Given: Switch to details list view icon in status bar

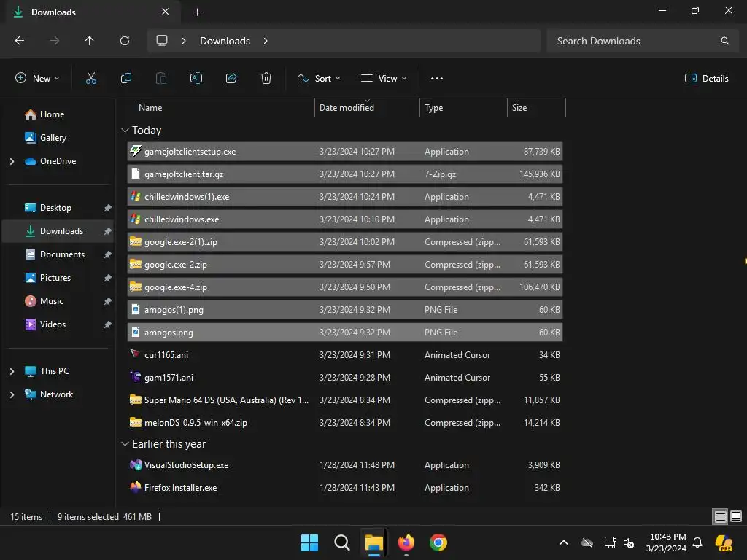Looking at the screenshot, I should coord(720,517).
